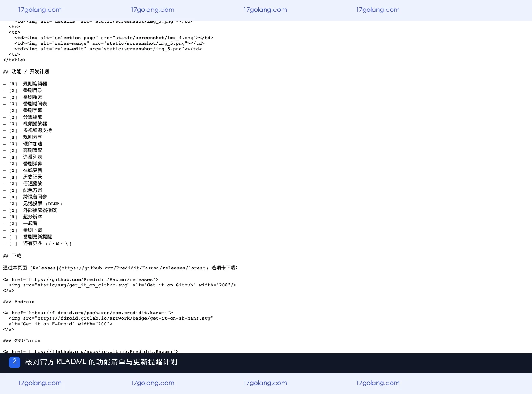The image size is (532, 394).
Task: Select the "超分辨率" list entry
Action: tap(23, 217)
